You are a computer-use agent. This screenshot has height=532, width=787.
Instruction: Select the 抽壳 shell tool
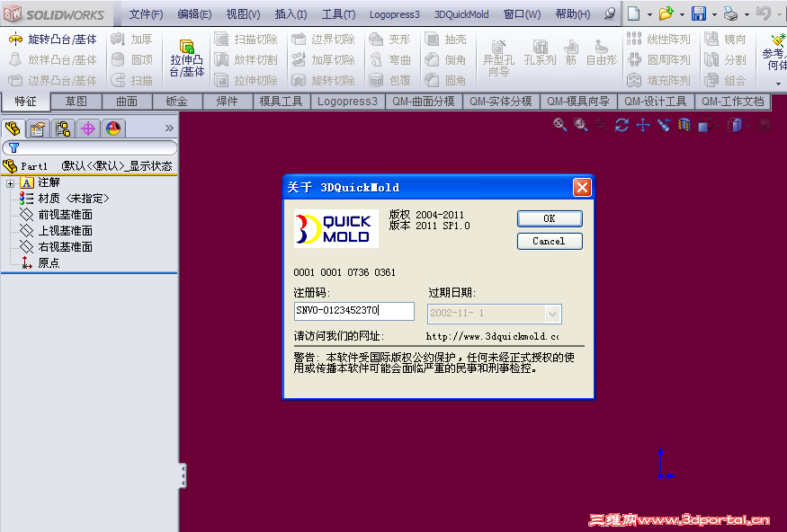coord(446,40)
